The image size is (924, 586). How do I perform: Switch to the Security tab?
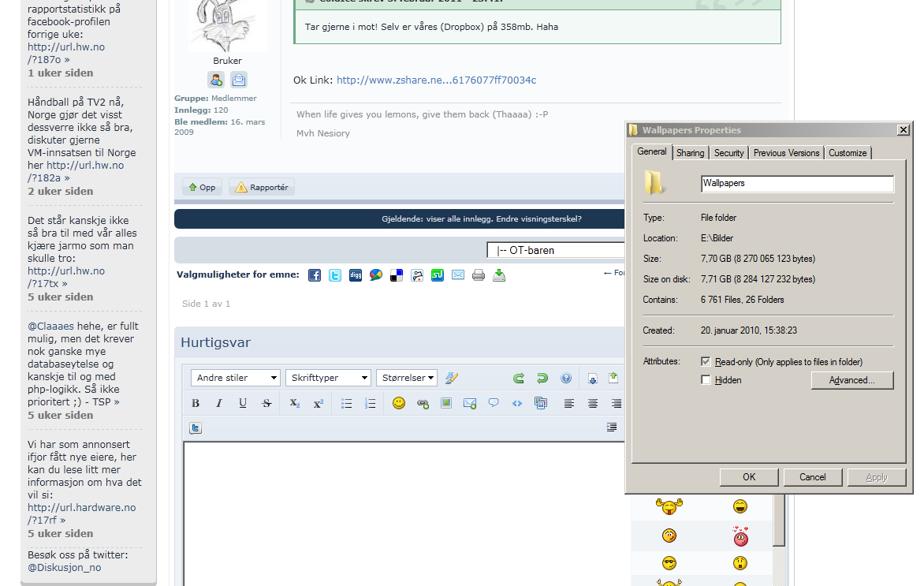click(x=729, y=153)
